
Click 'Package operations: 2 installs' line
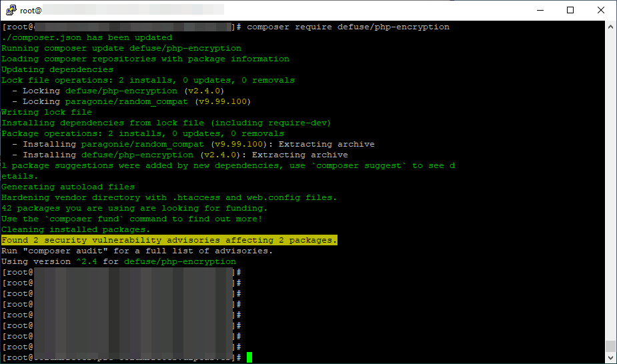(x=143, y=133)
